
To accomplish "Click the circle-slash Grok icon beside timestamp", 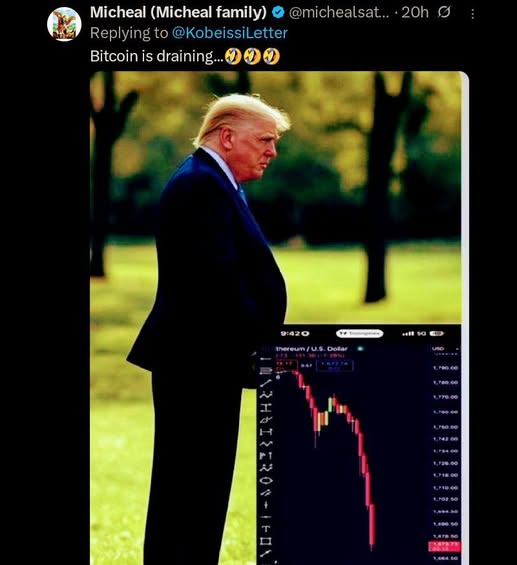I will click(444, 13).
